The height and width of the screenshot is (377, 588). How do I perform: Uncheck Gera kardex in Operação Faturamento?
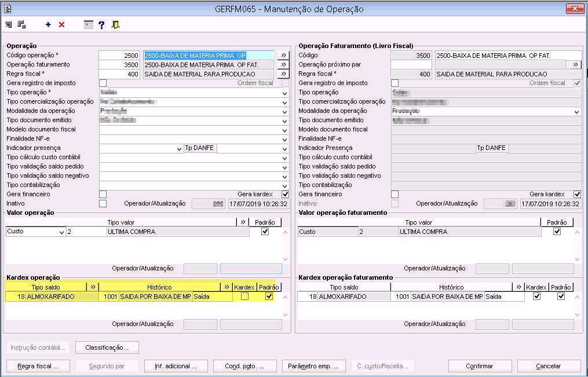[x=578, y=194]
